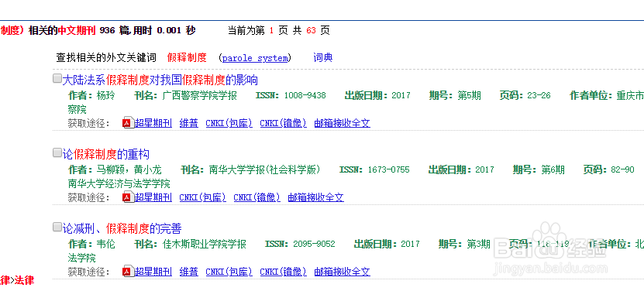644x291 pixels.
Task: Select the result count 936 篇
Action: pyautogui.click(x=114, y=30)
